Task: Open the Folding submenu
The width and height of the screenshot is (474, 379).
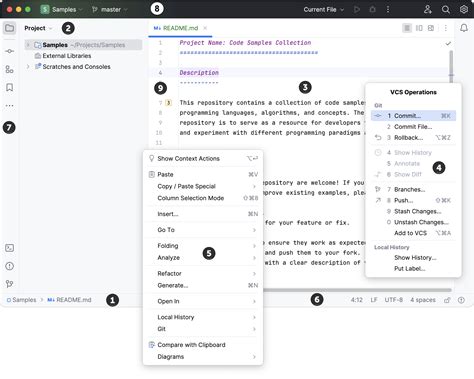Action: tap(203, 246)
